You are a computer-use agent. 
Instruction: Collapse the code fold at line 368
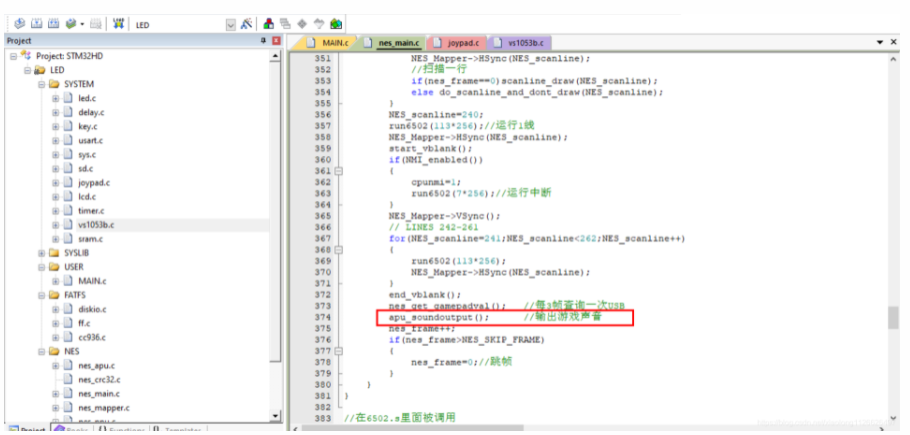coord(339,249)
